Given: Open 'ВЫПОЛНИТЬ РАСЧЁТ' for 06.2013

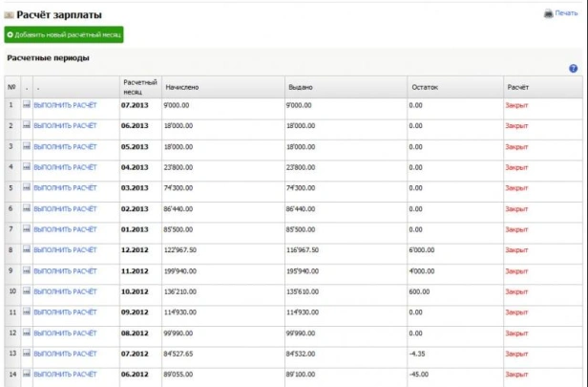Looking at the screenshot, I should 65,125.
